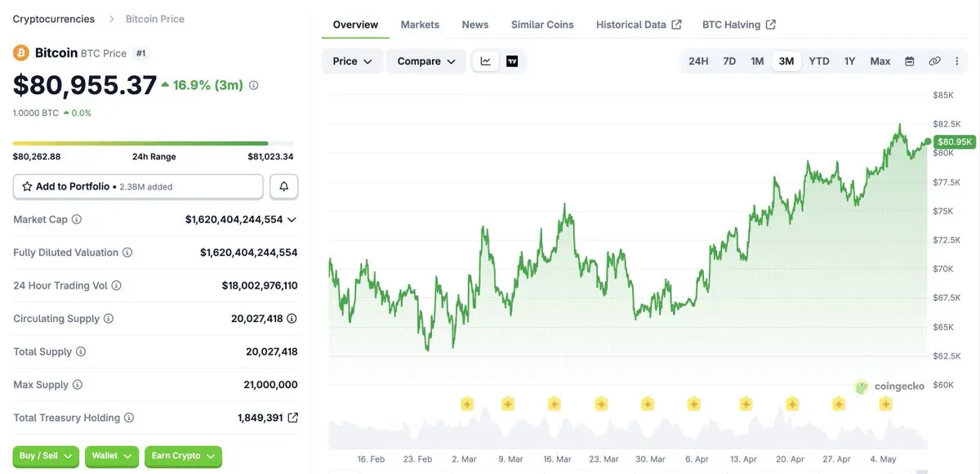The image size is (980, 474).
Task: Click the Bitcoin Price breadcrumb
Action: click(155, 19)
